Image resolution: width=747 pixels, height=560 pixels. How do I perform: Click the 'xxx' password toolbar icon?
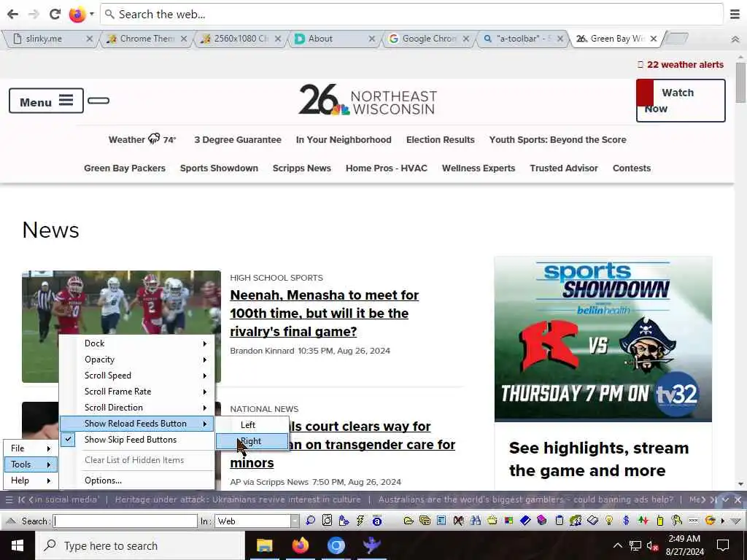(694, 521)
